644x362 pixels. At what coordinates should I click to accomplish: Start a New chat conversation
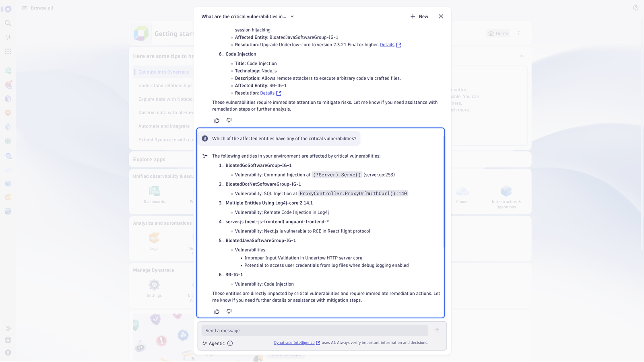click(x=419, y=16)
